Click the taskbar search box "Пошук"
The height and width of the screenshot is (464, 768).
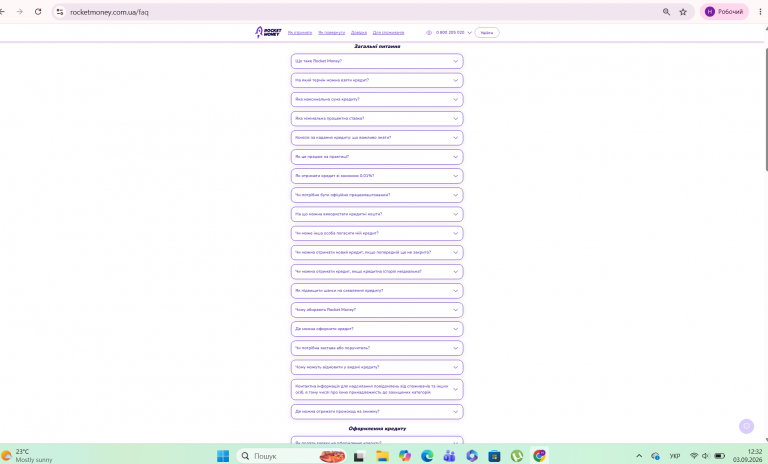point(291,456)
